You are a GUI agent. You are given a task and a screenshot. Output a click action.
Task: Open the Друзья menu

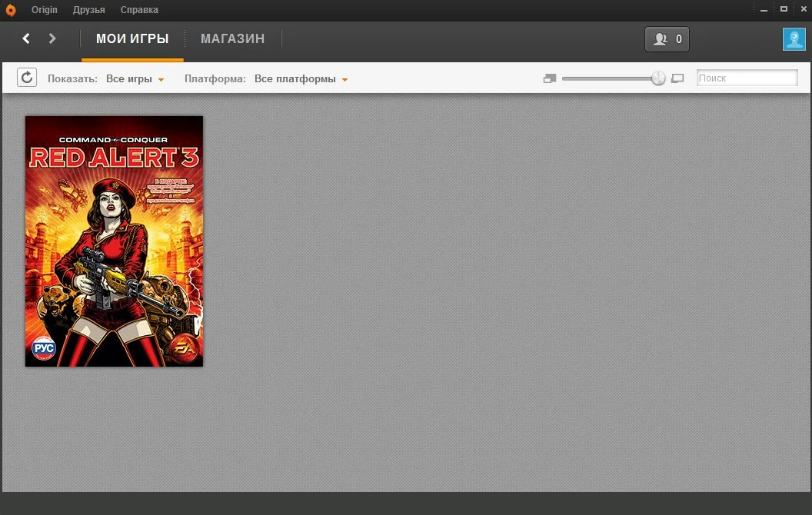point(88,10)
